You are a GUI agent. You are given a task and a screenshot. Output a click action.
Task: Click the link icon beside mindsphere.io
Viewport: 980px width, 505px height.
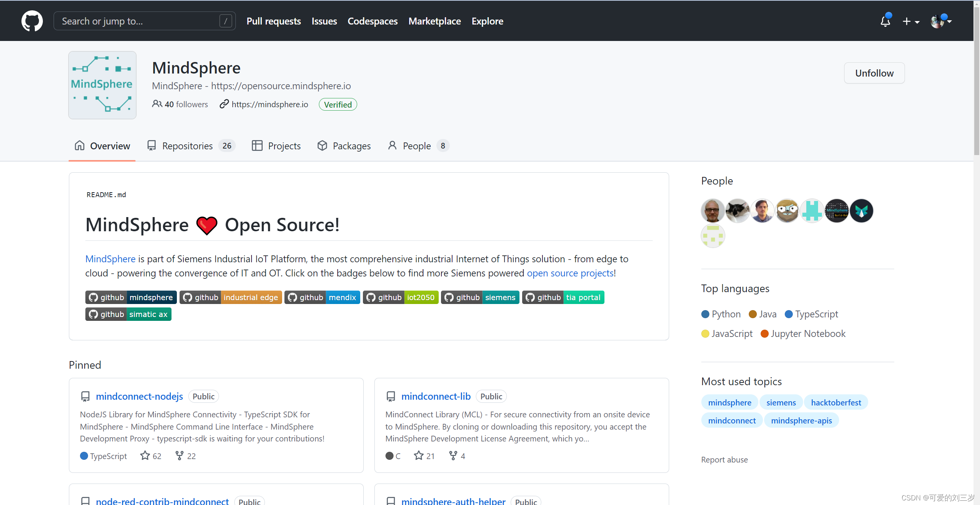224,104
